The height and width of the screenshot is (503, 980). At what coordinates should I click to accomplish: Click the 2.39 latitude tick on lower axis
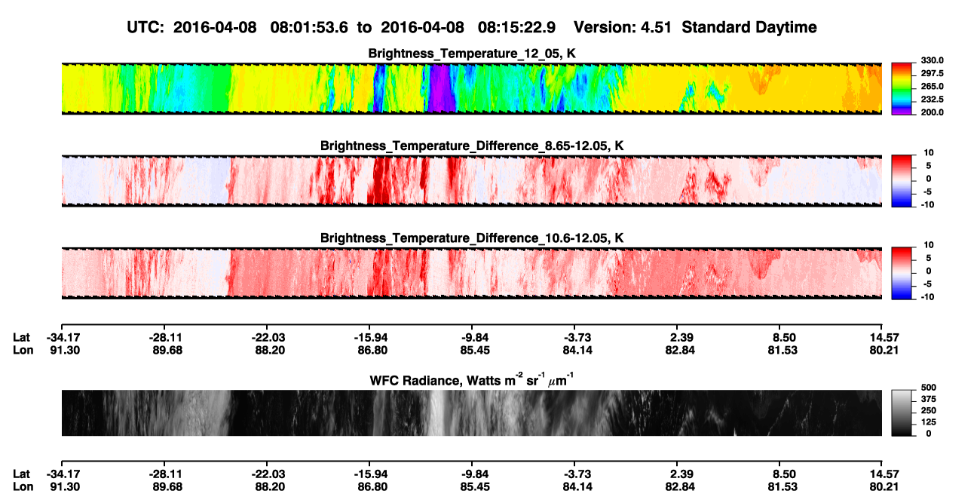pos(677,474)
